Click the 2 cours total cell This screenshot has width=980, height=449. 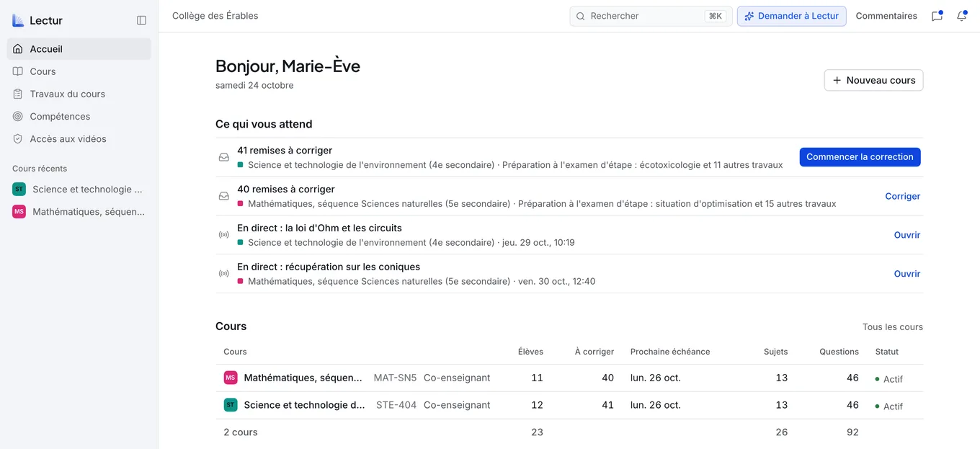click(241, 432)
